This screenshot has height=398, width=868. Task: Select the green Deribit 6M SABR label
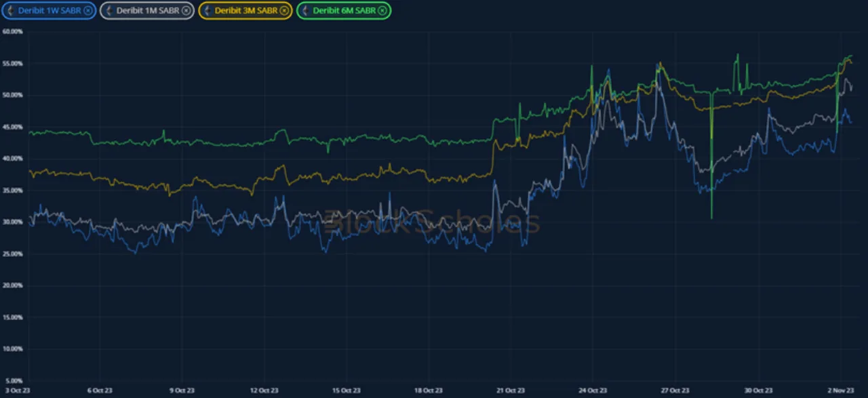[344, 10]
